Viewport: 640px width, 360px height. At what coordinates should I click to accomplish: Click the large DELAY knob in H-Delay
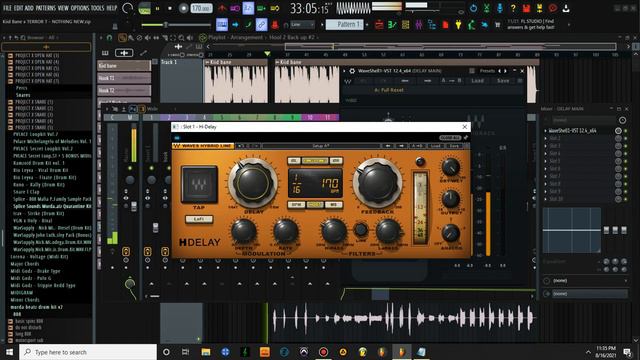coord(253,183)
